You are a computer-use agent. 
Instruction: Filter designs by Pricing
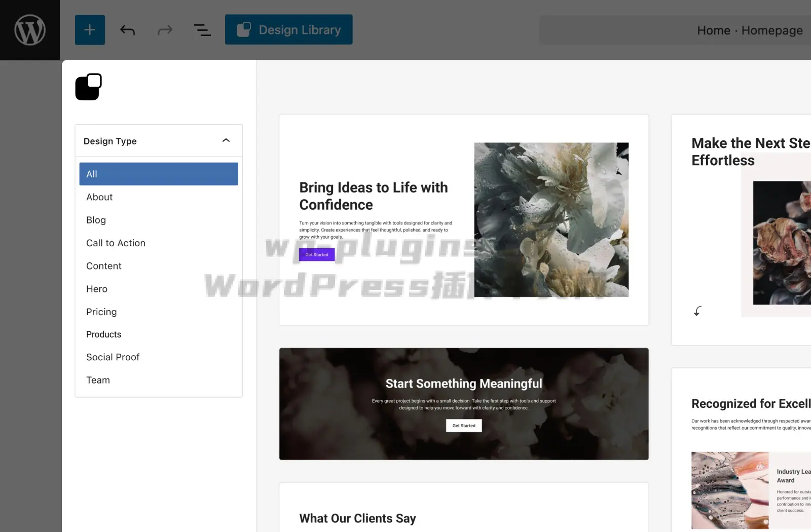coord(159,312)
